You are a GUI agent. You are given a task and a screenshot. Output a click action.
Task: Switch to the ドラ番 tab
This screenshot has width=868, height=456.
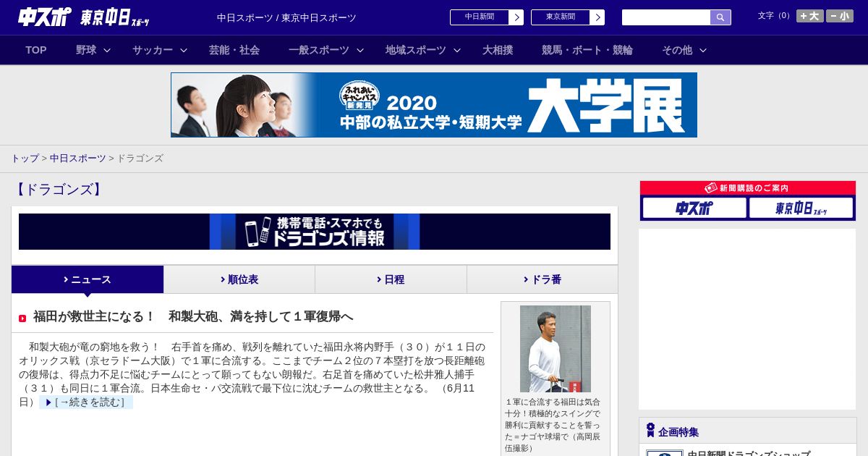(x=542, y=279)
